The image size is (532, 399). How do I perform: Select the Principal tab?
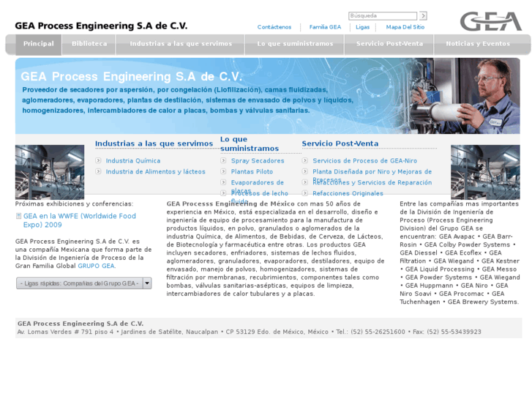39,44
